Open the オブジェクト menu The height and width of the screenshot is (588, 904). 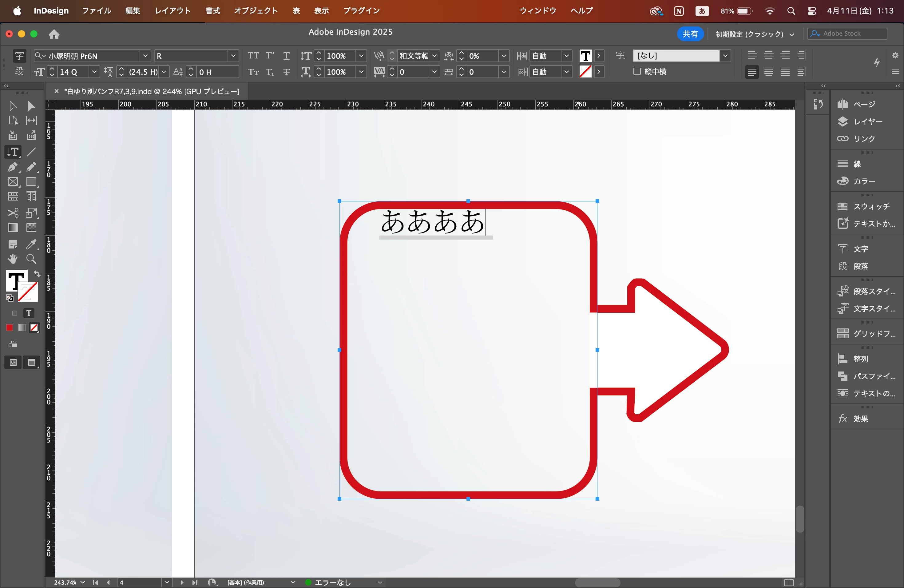[x=256, y=11]
